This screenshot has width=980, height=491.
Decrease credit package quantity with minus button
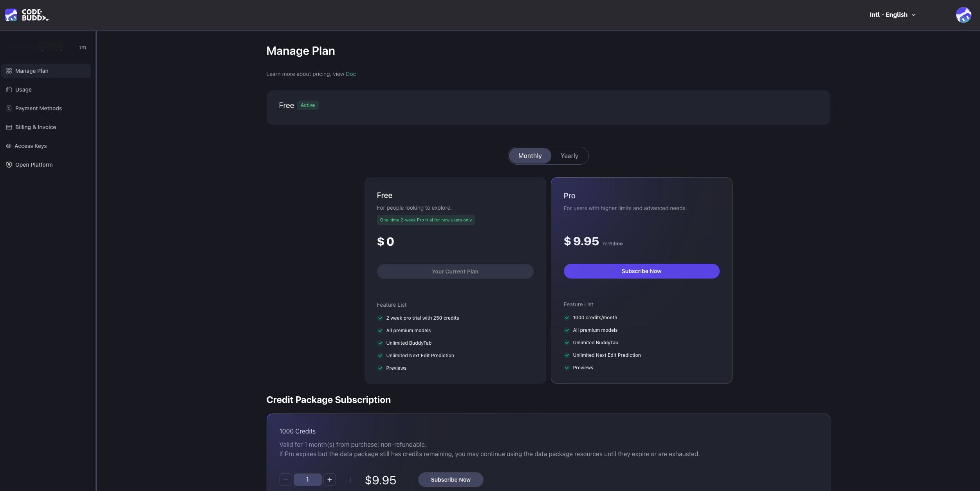pyautogui.click(x=285, y=480)
